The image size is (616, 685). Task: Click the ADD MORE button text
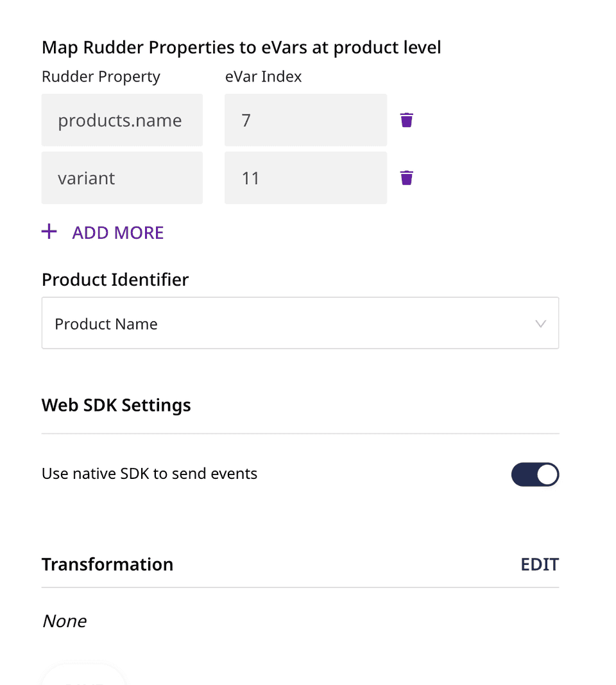(118, 232)
